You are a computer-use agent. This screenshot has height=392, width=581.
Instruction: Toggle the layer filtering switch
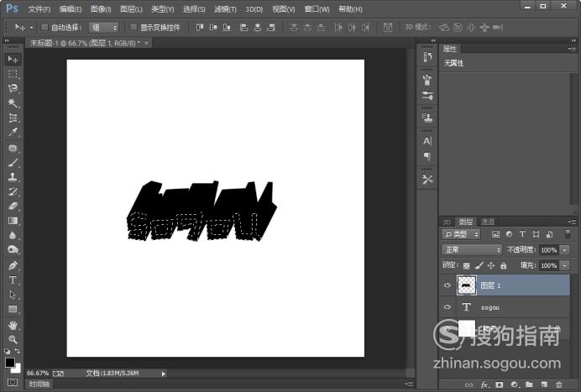[568, 234]
